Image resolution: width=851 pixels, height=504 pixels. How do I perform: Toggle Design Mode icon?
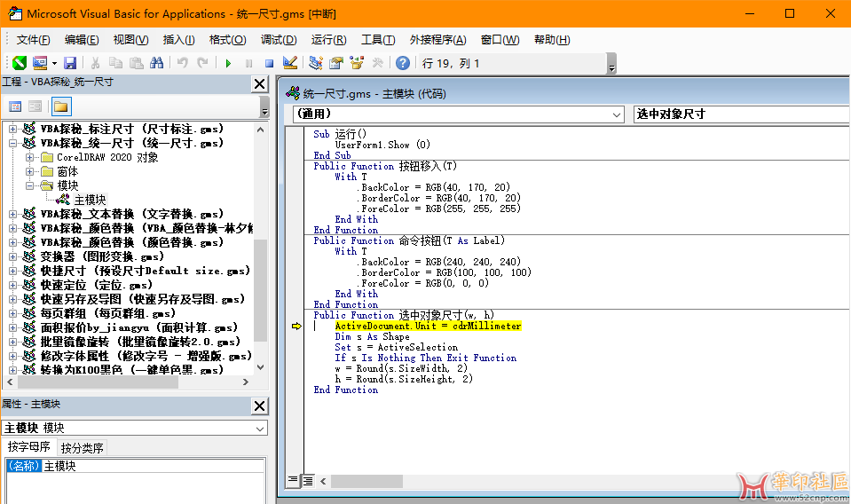290,63
